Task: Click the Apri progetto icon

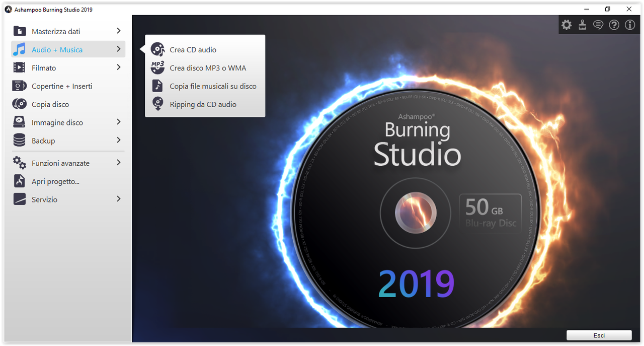Action: [x=19, y=181]
